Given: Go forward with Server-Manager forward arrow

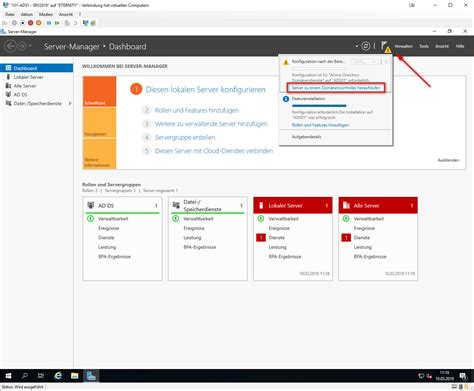Looking at the screenshot, I should [22, 46].
